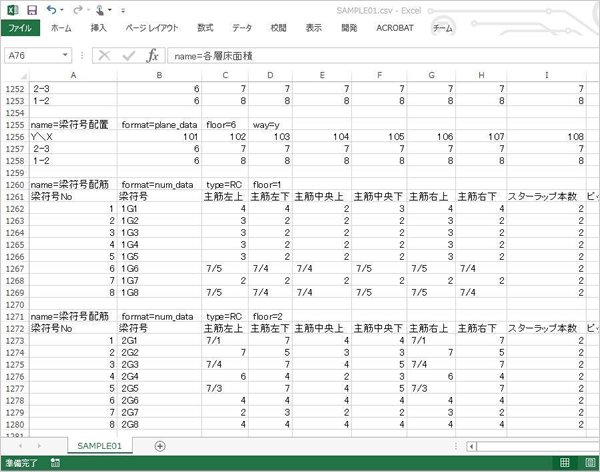This screenshot has width=600, height=472.
Task: Open the 表示 ribbon tab
Action: tap(313, 28)
